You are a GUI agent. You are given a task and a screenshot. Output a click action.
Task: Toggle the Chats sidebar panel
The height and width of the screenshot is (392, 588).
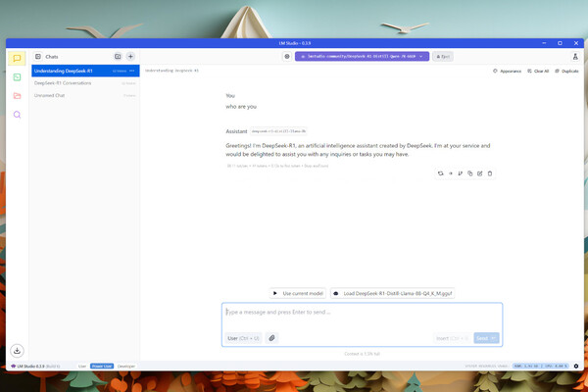38,57
